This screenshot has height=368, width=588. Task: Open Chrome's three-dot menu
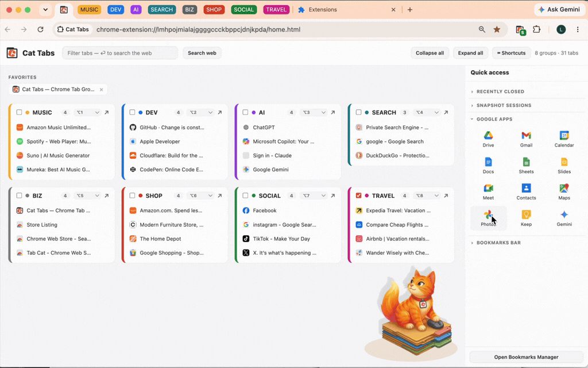(x=578, y=29)
